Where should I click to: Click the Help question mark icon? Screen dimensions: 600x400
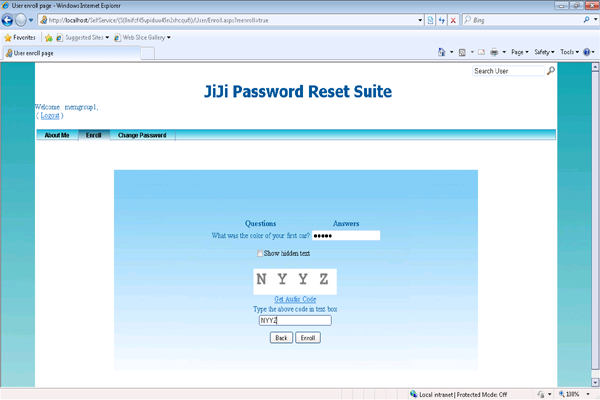pos(587,52)
